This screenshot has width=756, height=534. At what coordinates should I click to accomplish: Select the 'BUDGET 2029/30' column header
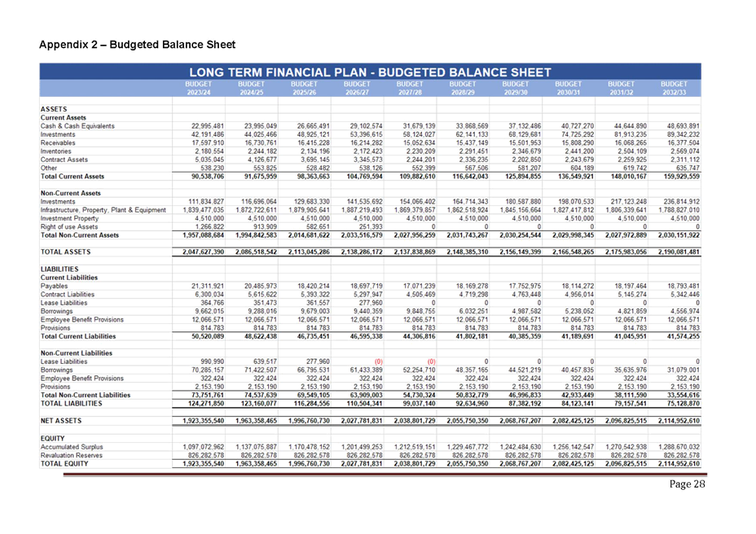click(516, 88)
